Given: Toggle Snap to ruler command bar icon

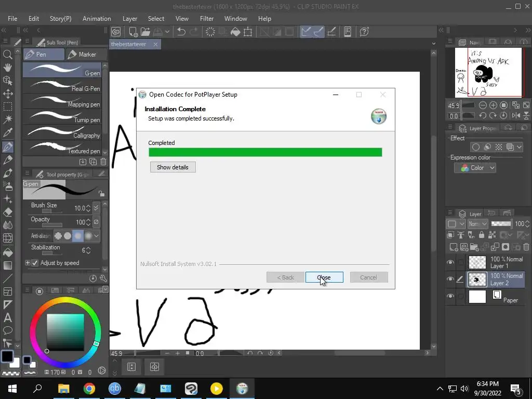Looking at the screenshot, I should point(306,32).
